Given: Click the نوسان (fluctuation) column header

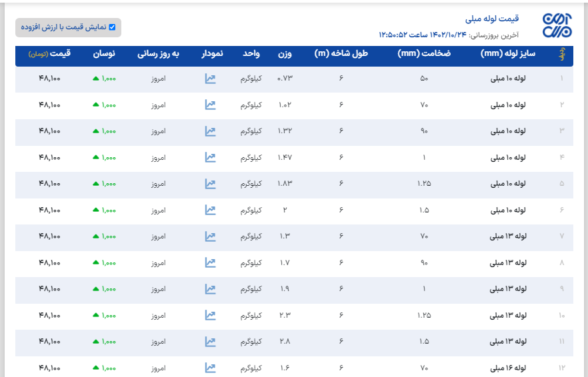Looking at the screenshot, I should pos(104,53).
